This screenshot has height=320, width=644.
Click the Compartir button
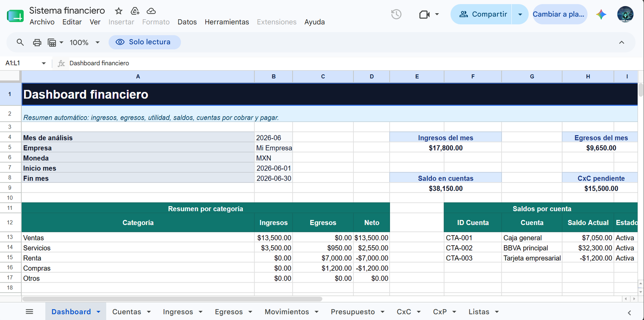pyautogui.click(x=482, y=14)
